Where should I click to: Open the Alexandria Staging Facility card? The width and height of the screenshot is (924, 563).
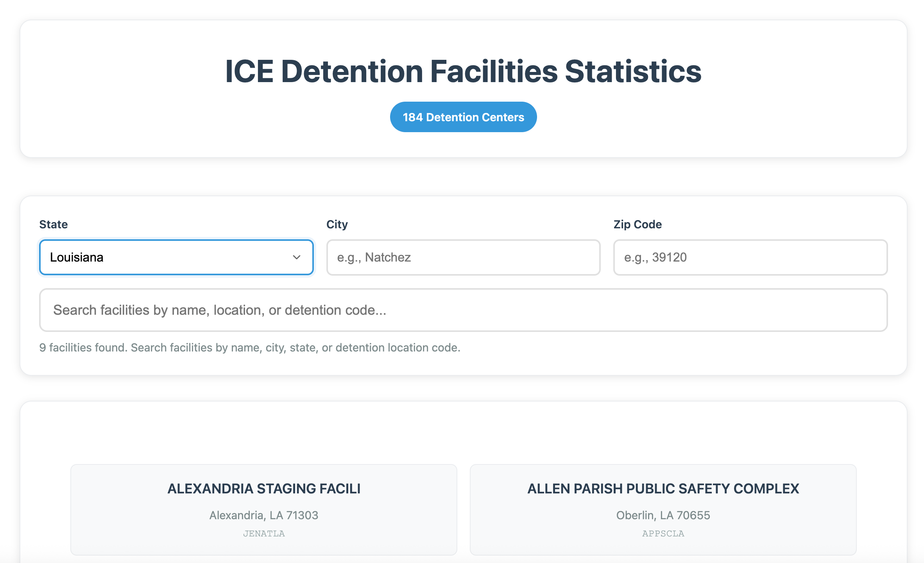tap(264, 509)
